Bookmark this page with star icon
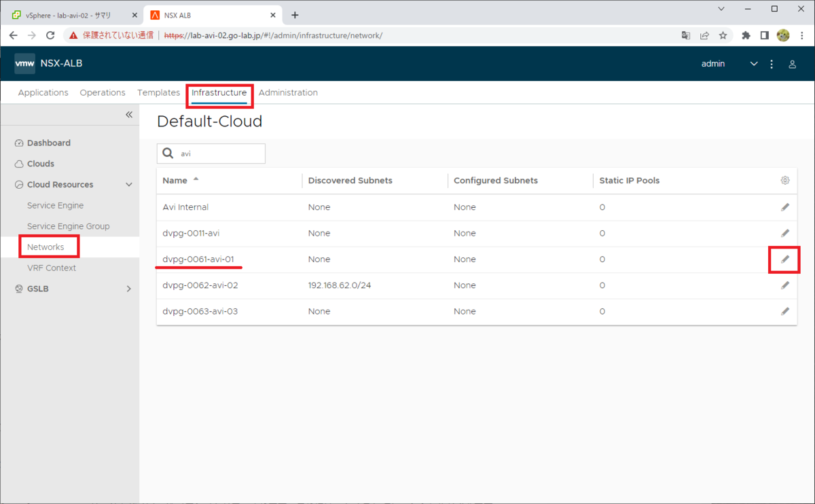Image resolution: width=815 pixels, height=504 pixels. point(723,35)
